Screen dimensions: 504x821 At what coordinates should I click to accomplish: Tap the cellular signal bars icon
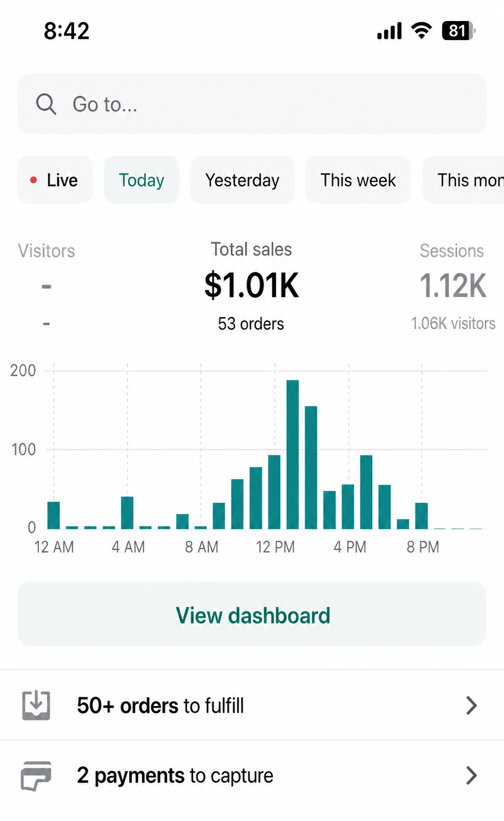[x=389, y=31]
